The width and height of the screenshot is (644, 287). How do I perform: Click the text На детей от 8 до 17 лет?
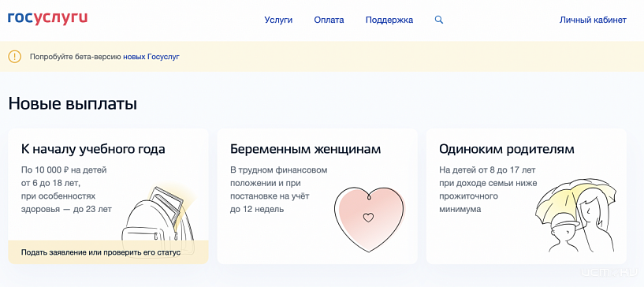pos(487,170)
